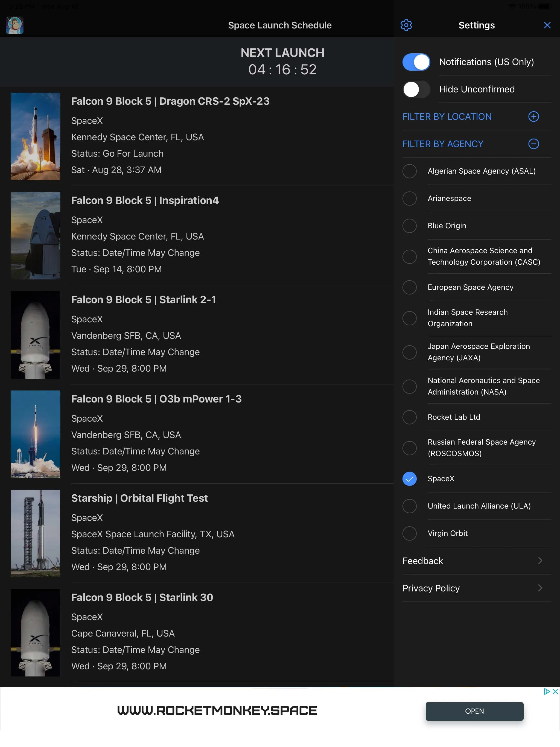This screenshot has width=560, height=747.
Task: Select SpaceX agency radio button
Action: (409, 478)
